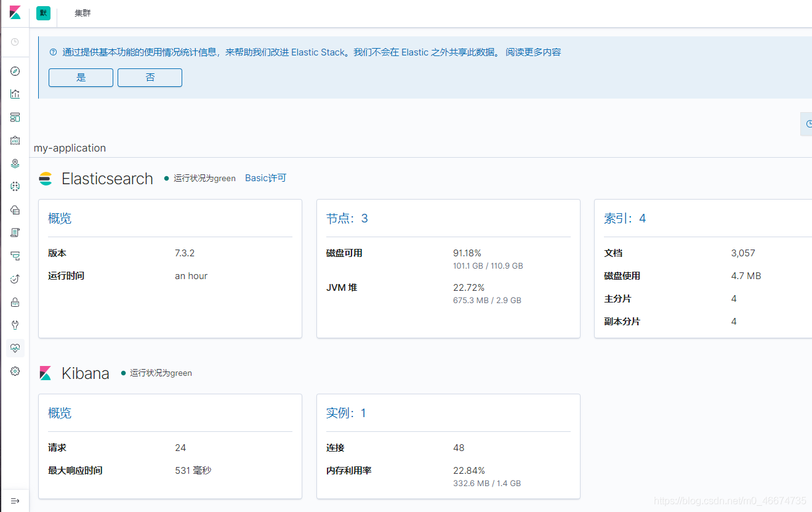The image size is (812, 512).
Task: Open Machine Learning from the sidebar
Action: (15, 186)
